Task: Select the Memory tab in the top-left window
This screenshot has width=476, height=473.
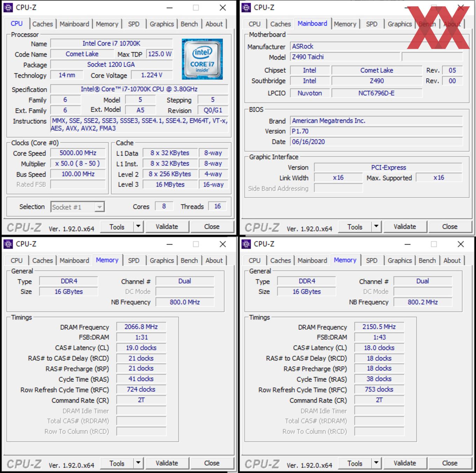Action: tap(107, 24)
